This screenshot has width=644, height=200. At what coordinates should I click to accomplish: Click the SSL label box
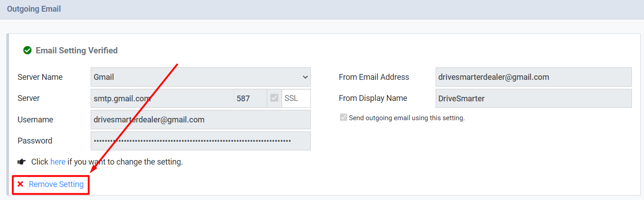(296, 98)
